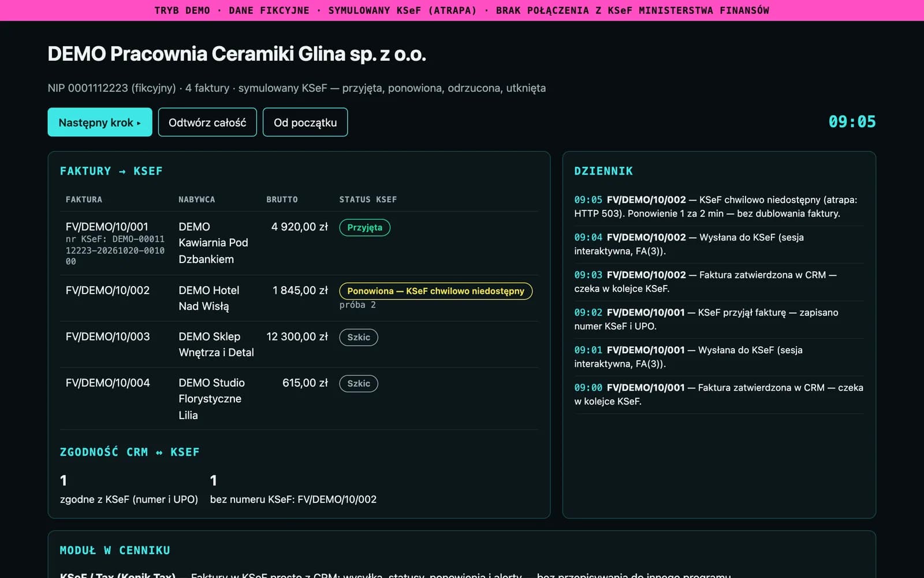Image resolution: width=924 pixels, height=578 pixels.
Task: Click the NIP 0001112223 subtitle line
Action: pos(296,88)
